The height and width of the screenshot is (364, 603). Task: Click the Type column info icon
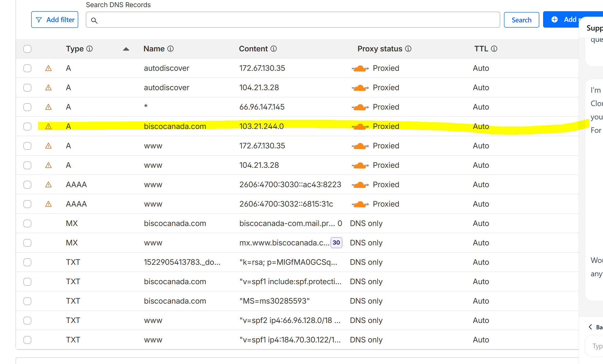[x=89, y=49]
